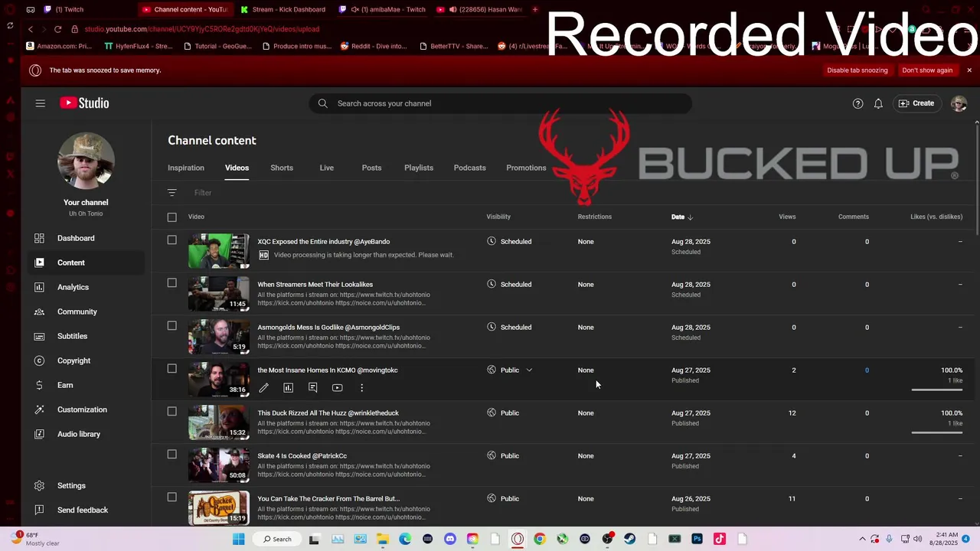Image resolution: width=980 pixels, height=551 pixels.
Task: Open the Create button menu
Action: (916, 103)
